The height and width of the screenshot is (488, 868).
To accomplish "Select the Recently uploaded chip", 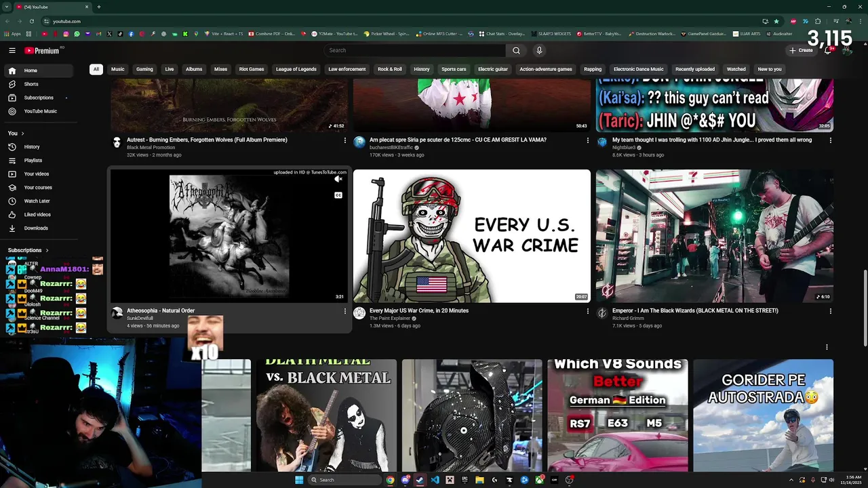I will point(695,69).
